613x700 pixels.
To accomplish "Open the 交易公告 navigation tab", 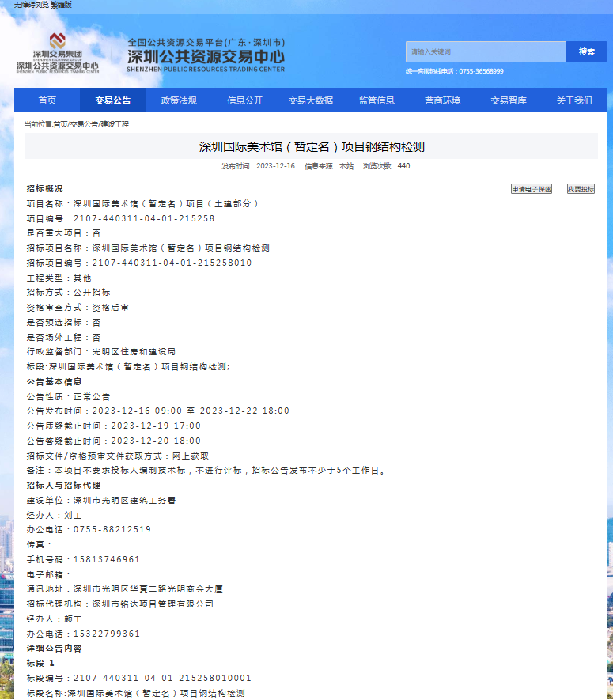I will pos(113,100).
